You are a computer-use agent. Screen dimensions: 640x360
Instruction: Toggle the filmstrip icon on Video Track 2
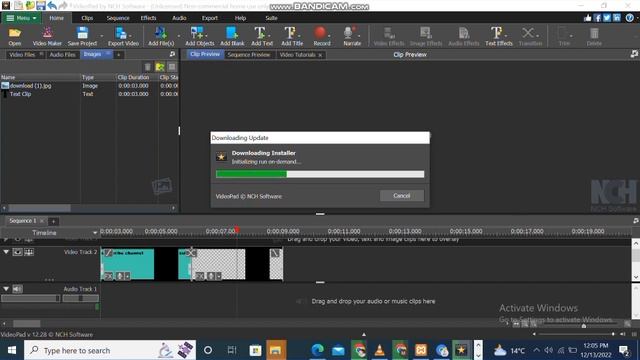pyautogui.click(x=29, y=252)
